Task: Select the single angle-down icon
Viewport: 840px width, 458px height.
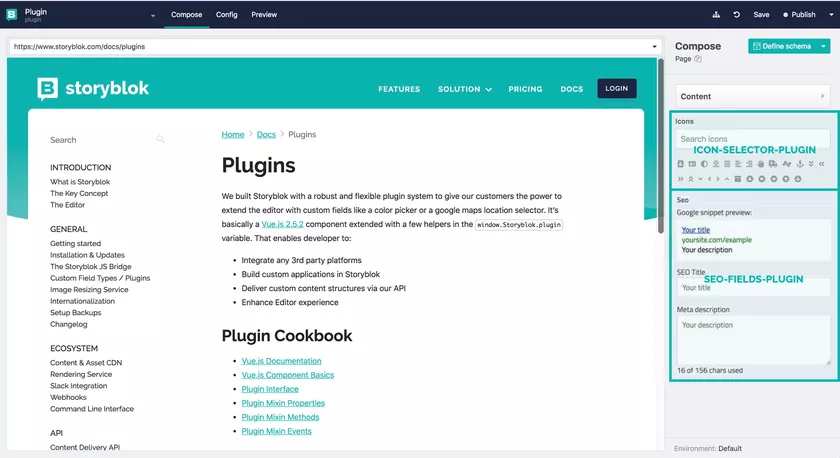Action: 701,179
